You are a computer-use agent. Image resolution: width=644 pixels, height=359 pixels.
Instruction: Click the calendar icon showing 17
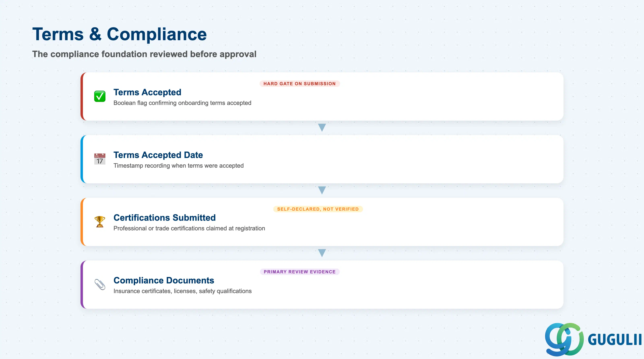(x=100, y=159)
